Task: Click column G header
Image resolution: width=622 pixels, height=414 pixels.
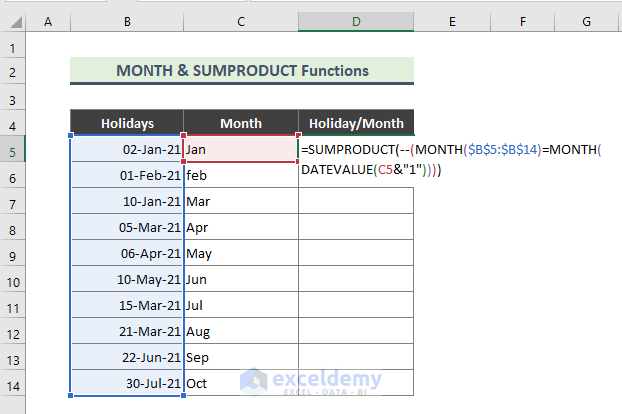Action: (585, 22)
